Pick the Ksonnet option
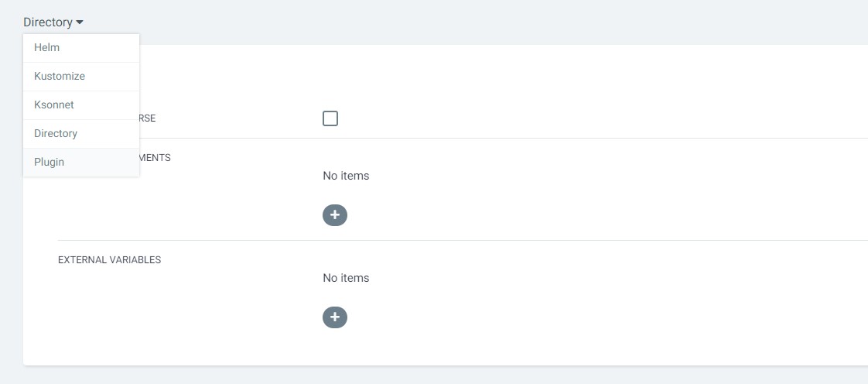This screenshot has width=868, height=384. pos(54,105)
